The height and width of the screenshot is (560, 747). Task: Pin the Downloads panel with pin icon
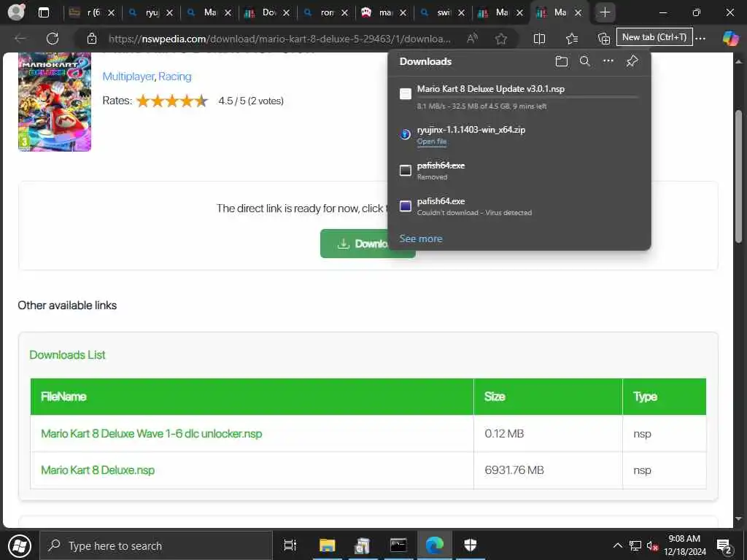pyautogui.click(x=632, y=61)
